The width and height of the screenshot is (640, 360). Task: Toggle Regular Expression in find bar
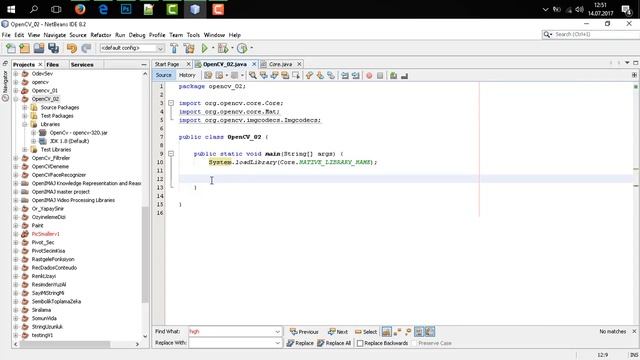pyautogui.click(x=408, y=331)
